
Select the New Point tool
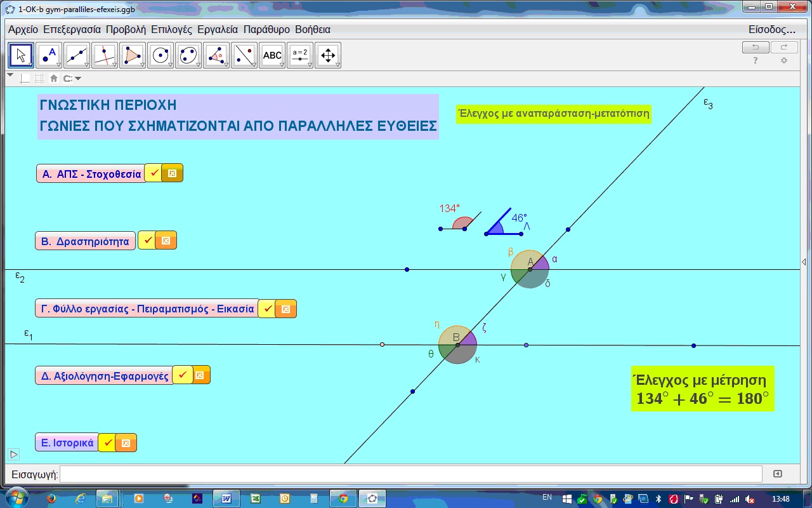49,56
